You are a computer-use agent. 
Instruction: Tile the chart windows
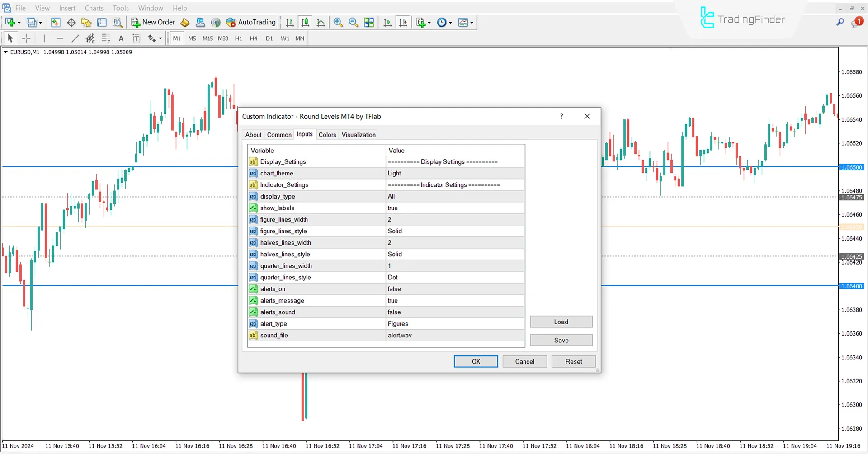point(369,22)
